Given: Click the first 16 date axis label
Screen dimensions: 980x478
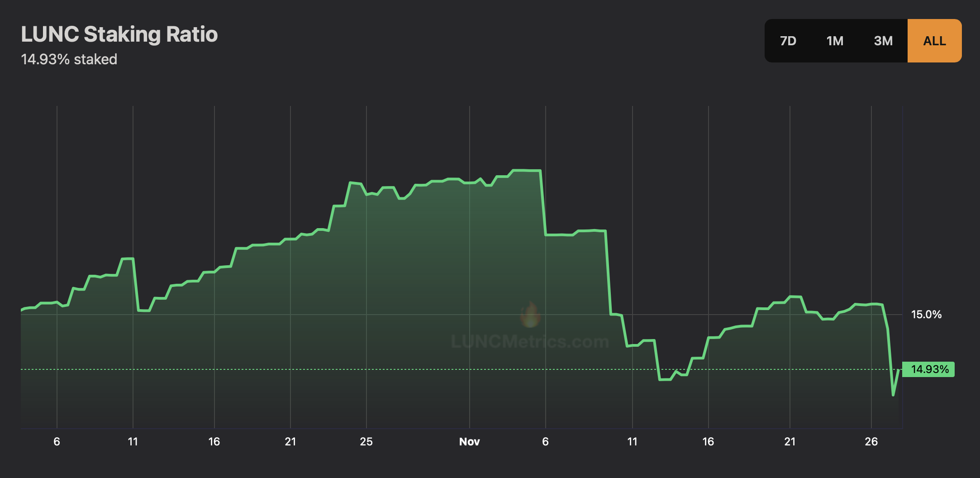Looking at the screenshot, I should pos(214,442).
